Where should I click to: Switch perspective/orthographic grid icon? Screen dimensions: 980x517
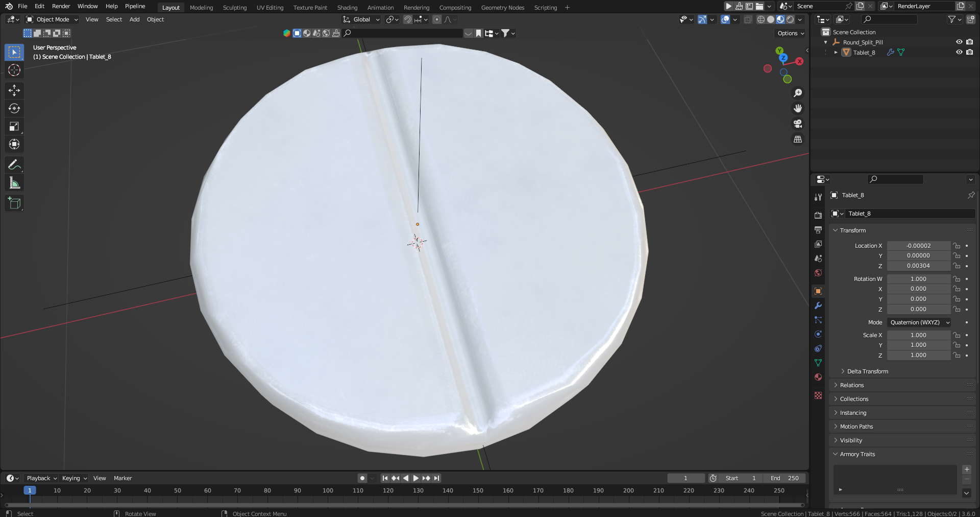pos(797,139)
